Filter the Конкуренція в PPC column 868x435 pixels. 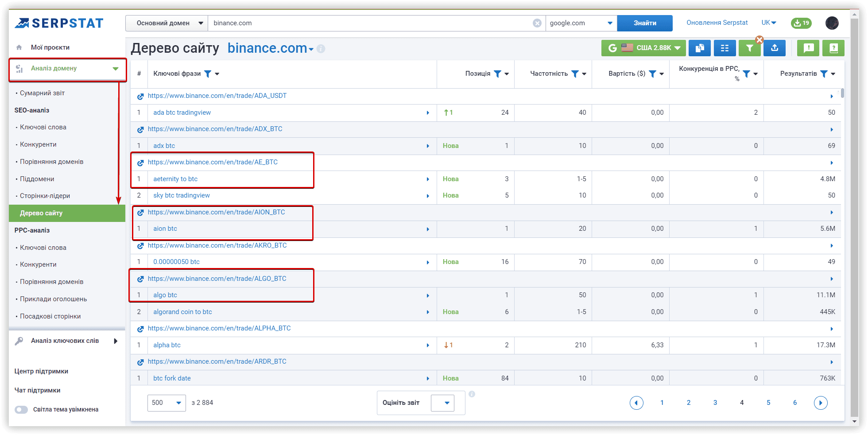coord(746,74)
